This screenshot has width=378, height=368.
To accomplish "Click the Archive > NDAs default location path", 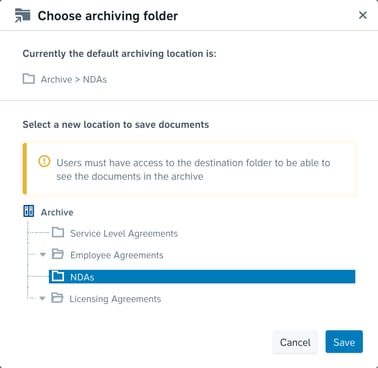I will coord(74,79).
